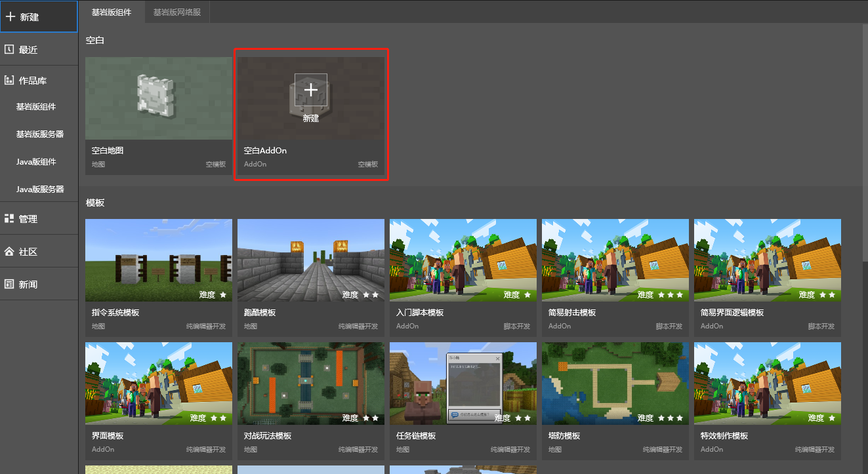Open the 任务链模板 template thumbnail
Screen dimensions: 868x474
[x=463, y=384]
